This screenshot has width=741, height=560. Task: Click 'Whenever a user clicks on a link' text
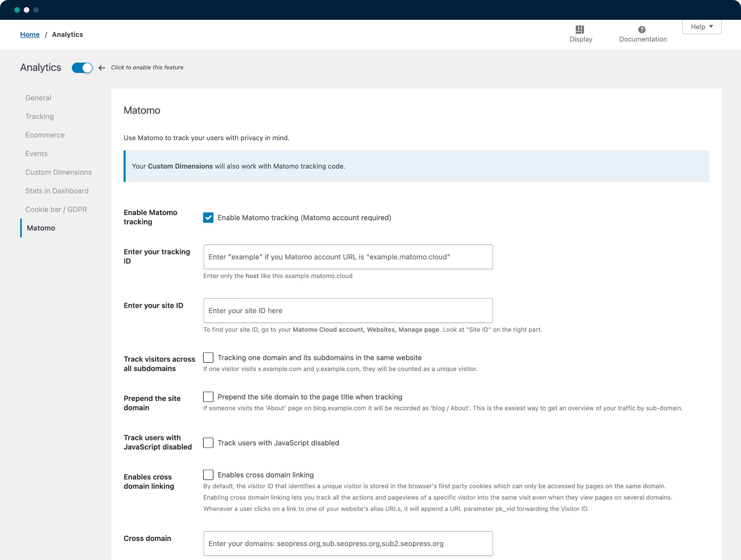click(x=396, y=509)
